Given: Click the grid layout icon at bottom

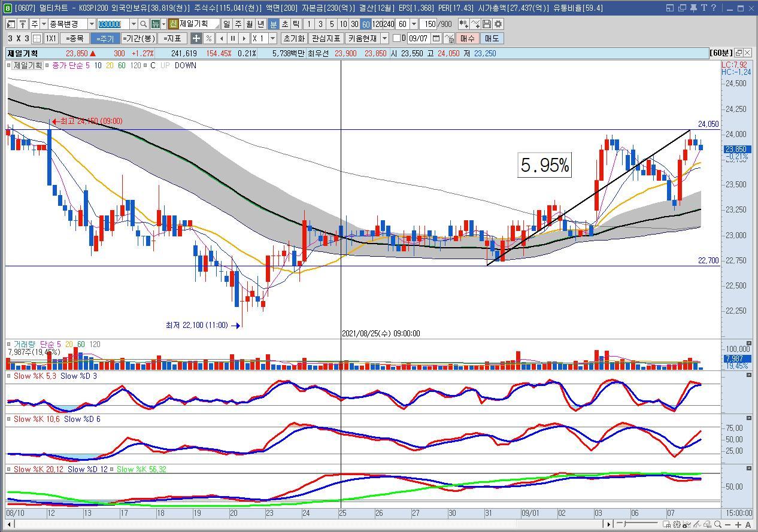Looking at the screenshot, I should 666,524.
